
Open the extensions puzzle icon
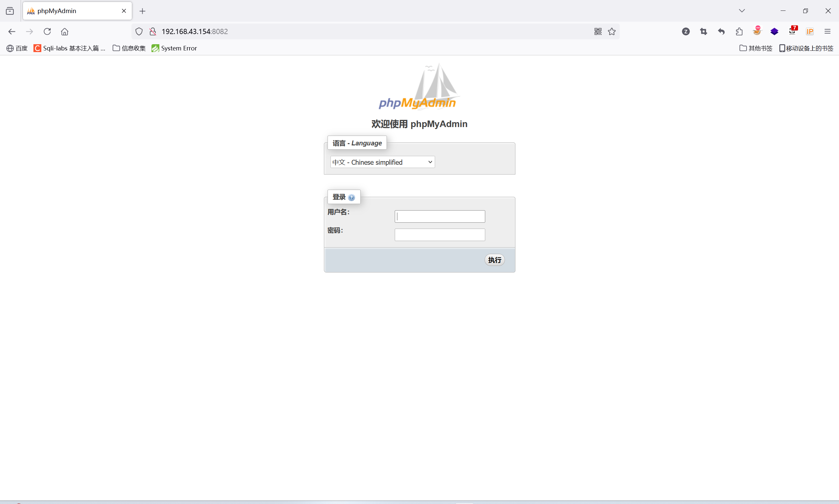(x=739, y=31)
